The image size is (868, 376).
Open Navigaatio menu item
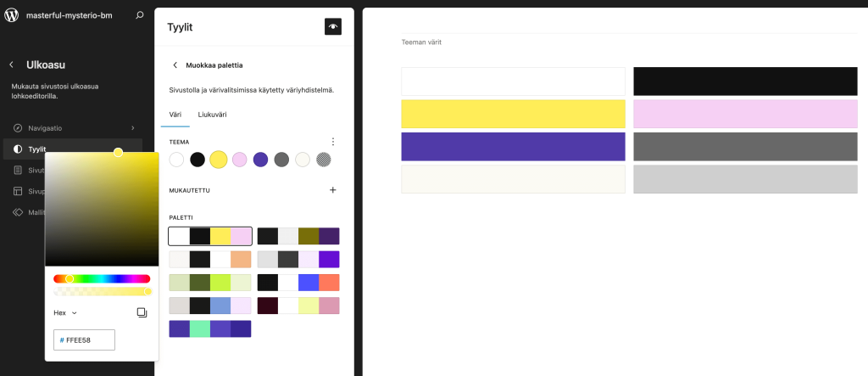[x=73, y=128]
